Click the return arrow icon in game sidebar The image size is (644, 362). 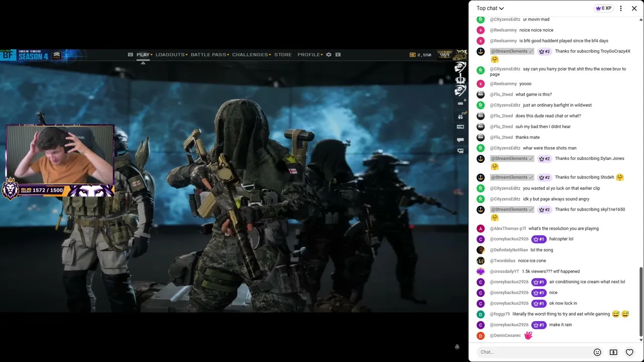(460, 151)
